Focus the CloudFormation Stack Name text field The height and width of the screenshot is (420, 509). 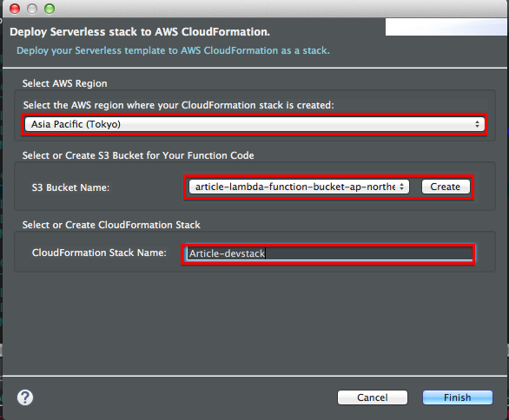pyautogui.click(x=329, y=253)
